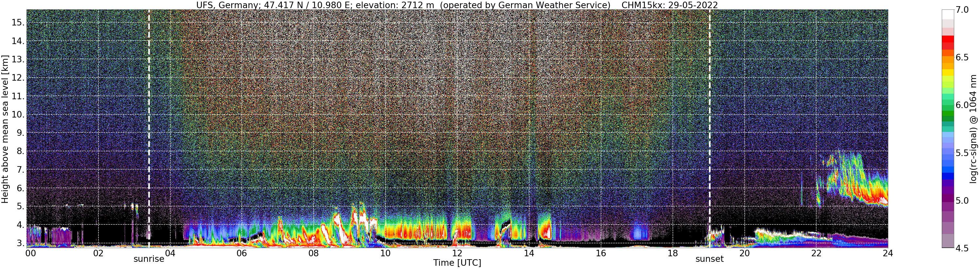Image resolution: width=980 pixels, height=269 pixels.
Task: Click the time-axis tick label "12"
Action: [x=457, y=253]
